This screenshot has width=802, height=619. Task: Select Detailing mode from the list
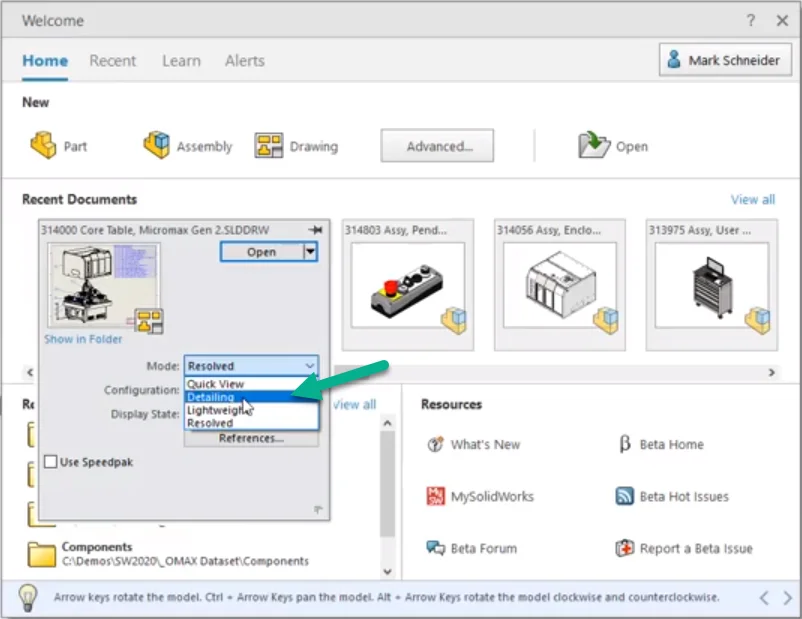click(x=211, y=397)
